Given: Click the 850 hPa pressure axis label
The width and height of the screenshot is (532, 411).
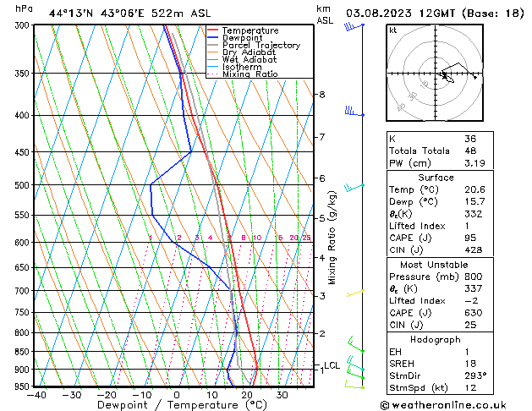Looking at the screenshot, I should (24, 352).
